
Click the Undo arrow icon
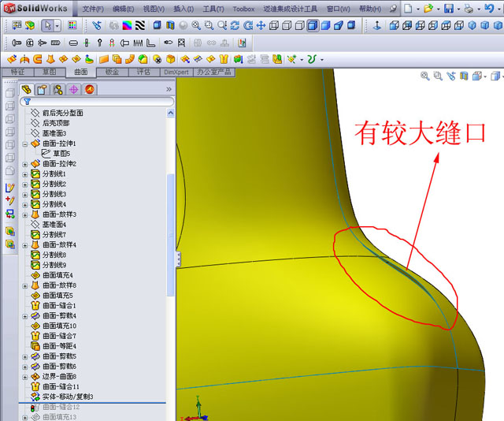point(489,9)
